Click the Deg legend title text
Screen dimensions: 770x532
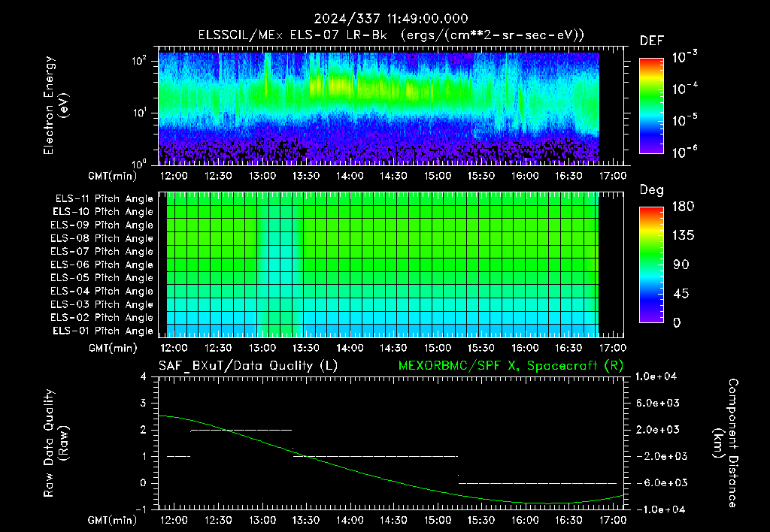click(x=652, y=190)
